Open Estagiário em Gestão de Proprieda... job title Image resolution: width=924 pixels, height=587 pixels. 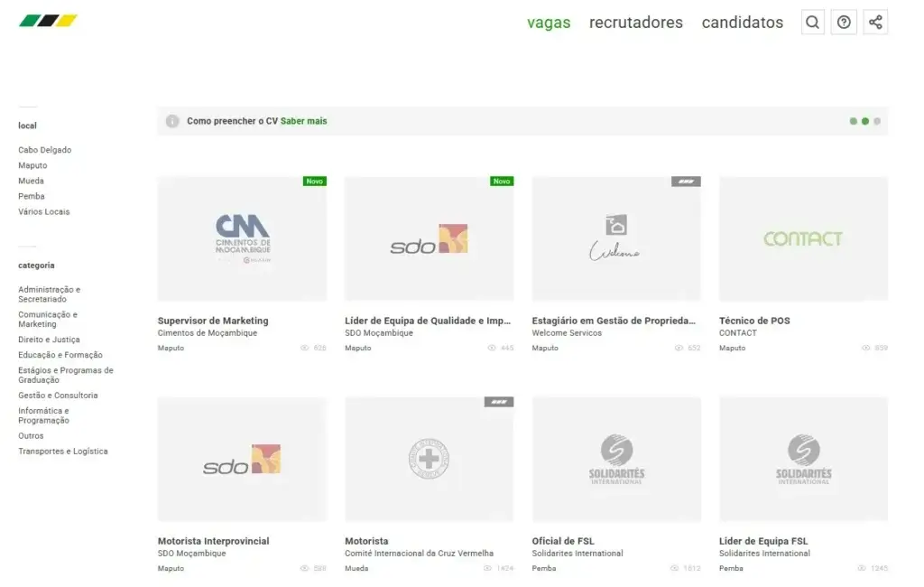pos(614,321)
